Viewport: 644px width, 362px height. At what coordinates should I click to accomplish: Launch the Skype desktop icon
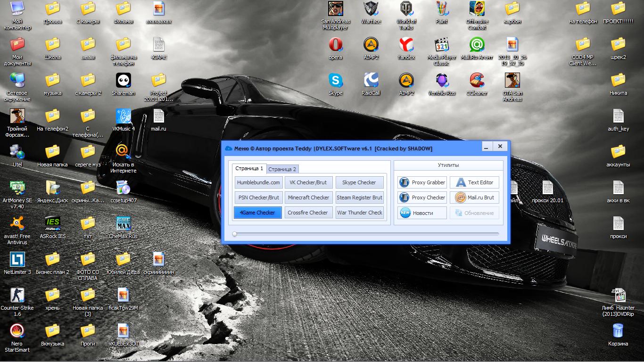point(336,84)
